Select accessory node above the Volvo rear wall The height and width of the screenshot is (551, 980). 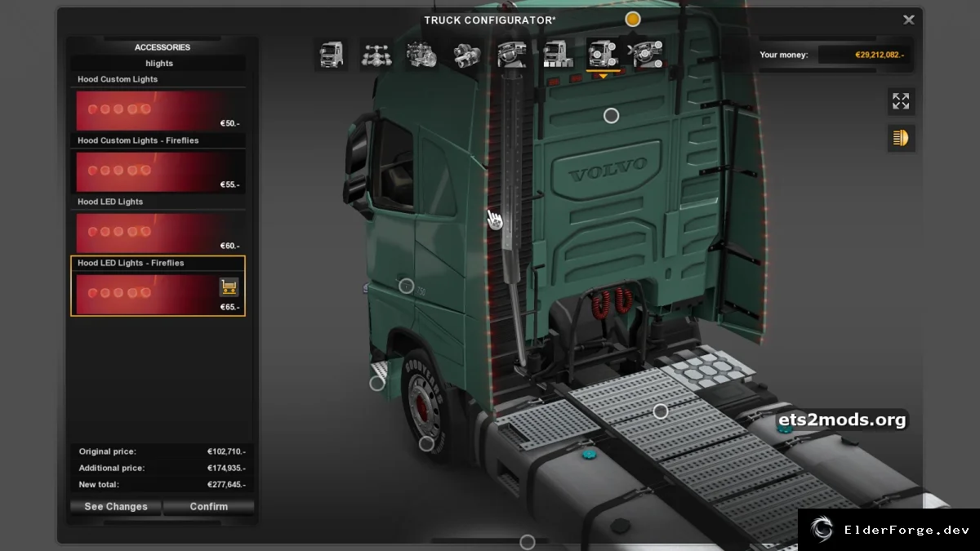pos(611,116)
